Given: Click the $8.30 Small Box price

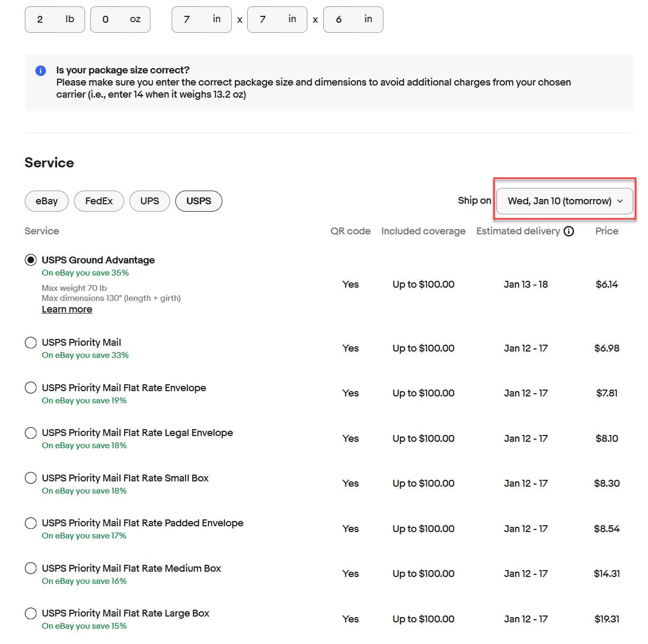Looking at the screenshot, I should pos(607,484).
